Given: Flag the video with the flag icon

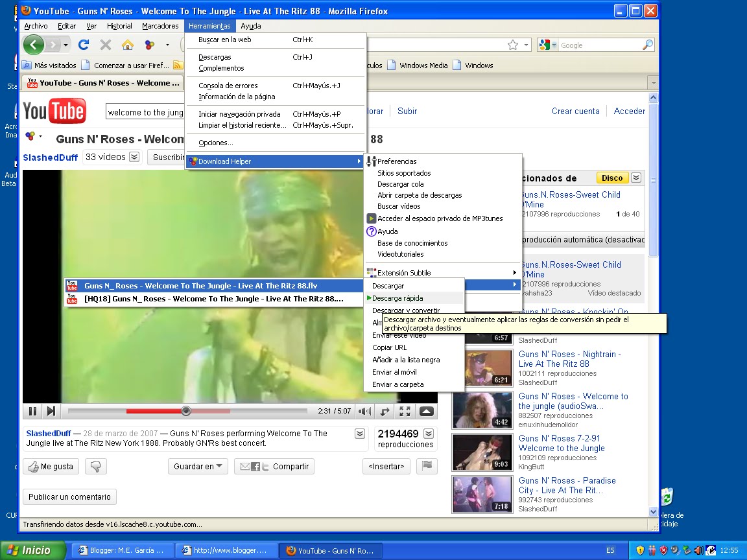Looking at the screenshot, I should [427, 466].
